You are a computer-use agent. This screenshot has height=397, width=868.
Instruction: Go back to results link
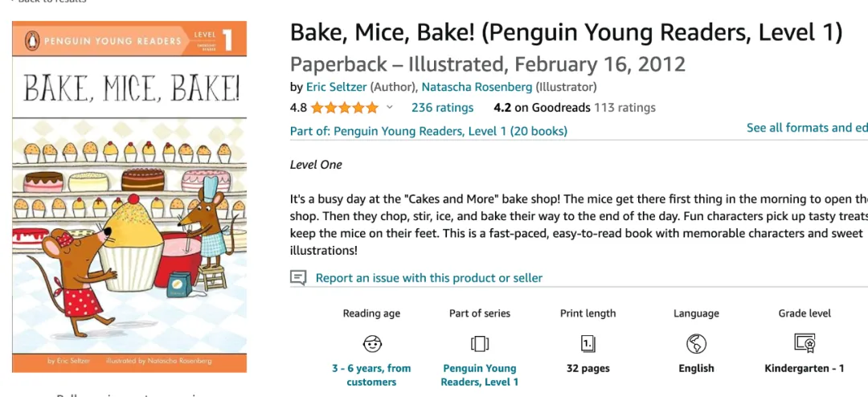pos(49,1)
